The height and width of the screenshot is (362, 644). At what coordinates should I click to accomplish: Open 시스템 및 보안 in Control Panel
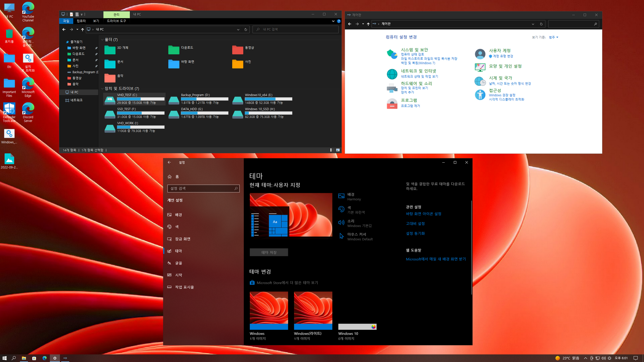pyautogui.click(x=414, y=50)
